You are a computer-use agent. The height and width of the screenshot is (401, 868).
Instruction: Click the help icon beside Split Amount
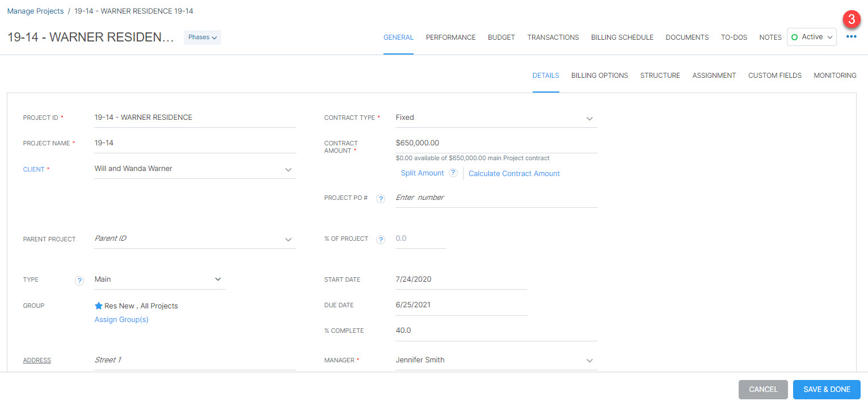pyautogui.click(x=452, y=173)
